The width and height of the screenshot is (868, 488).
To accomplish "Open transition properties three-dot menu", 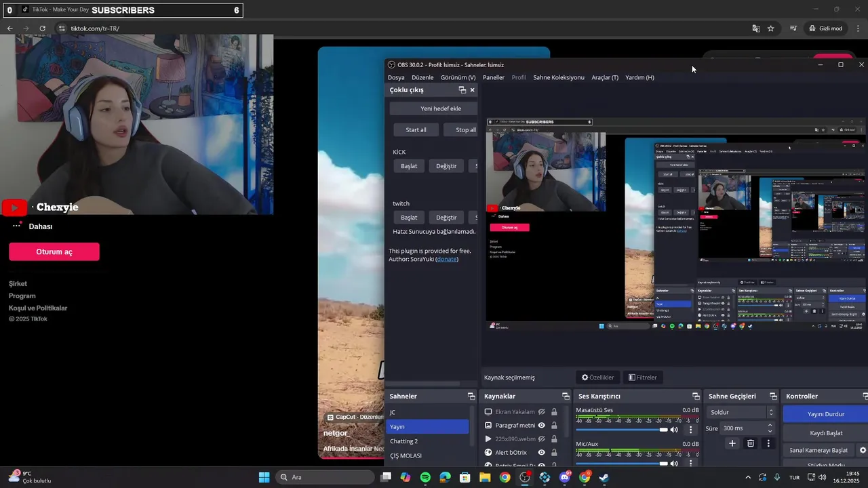I will pyautogui.click(x=768, y=443).
